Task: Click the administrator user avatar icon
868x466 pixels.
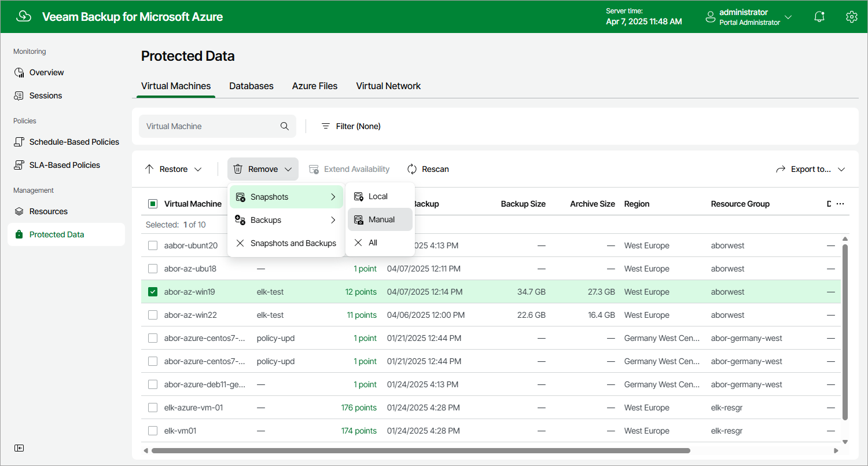Action: pos(711,17)
